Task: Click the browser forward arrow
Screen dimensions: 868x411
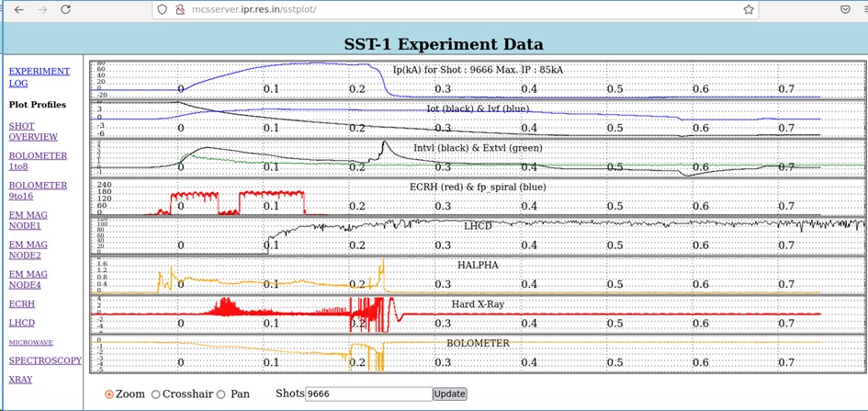Action: [42, 9]
